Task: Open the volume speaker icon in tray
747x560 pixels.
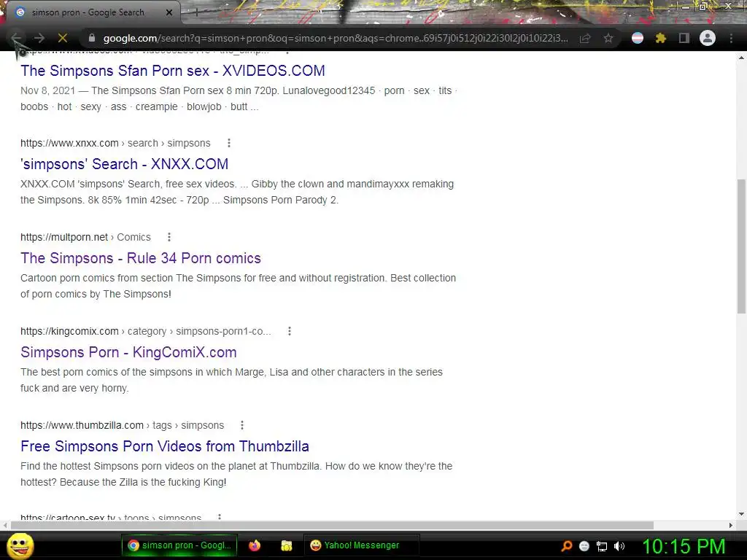Action: point(619,546)
